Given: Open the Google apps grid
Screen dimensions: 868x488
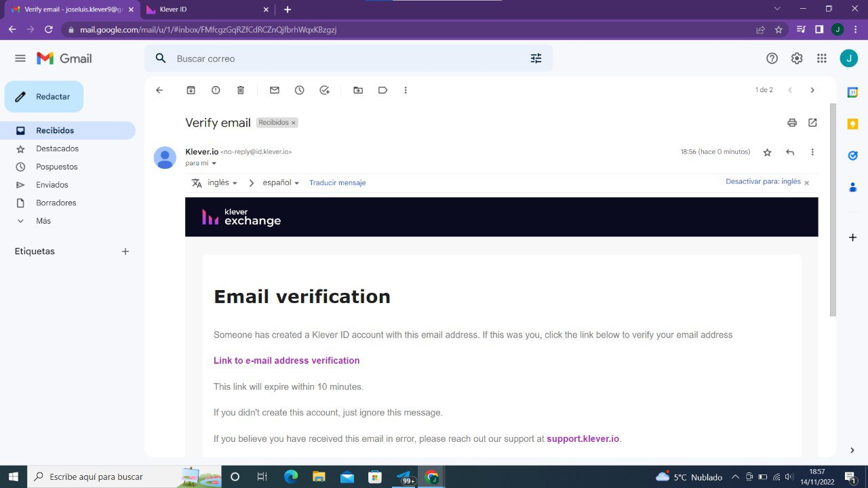Looking at the screenshot, I should 822,58.
